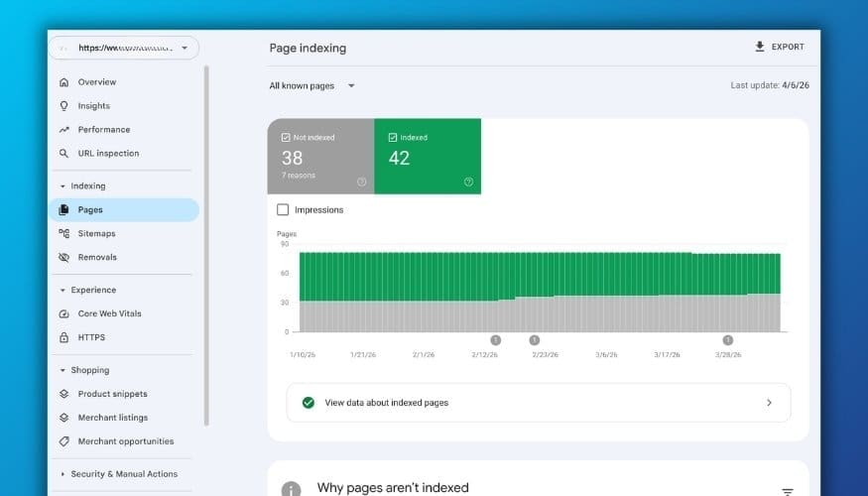Image resolution: width=868 pixels, height=496 pixels.
Task: Click the green checkmark beside View data
Action: point(309,403)
